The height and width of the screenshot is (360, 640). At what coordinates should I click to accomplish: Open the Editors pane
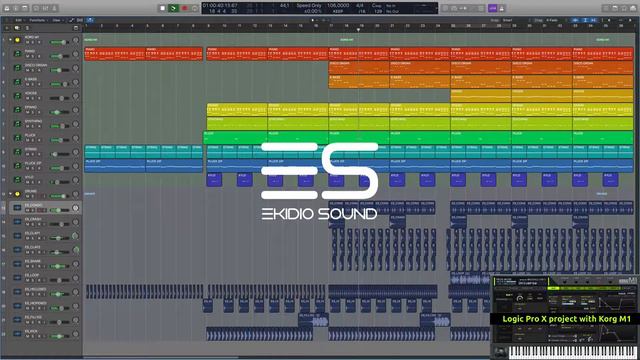pos(54,8)
